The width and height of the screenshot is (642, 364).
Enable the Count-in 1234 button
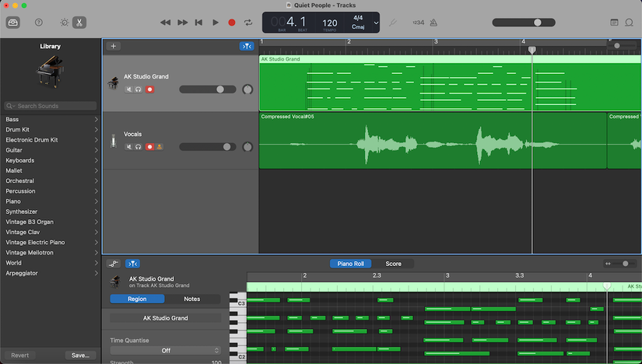pos(419,23)
